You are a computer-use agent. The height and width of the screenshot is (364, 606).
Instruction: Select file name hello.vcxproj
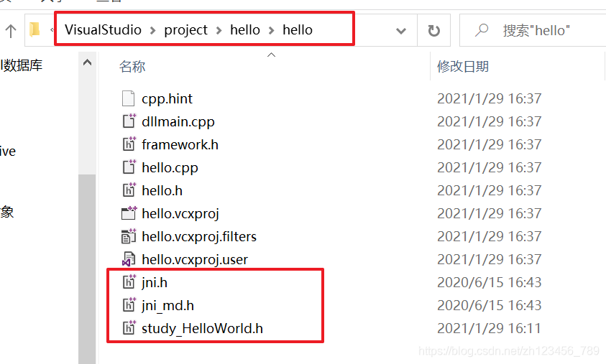[180, 213]
